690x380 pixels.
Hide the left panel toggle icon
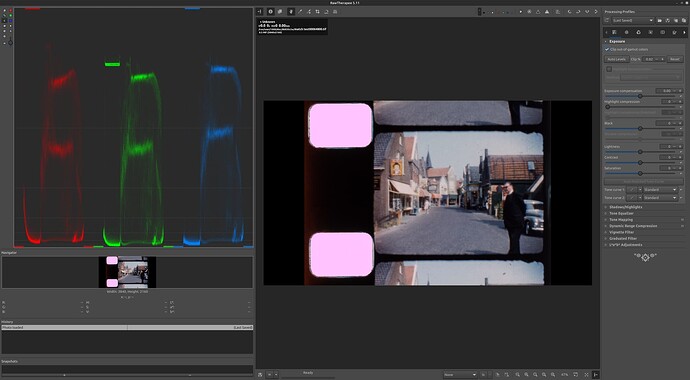[x=259, y=11]
